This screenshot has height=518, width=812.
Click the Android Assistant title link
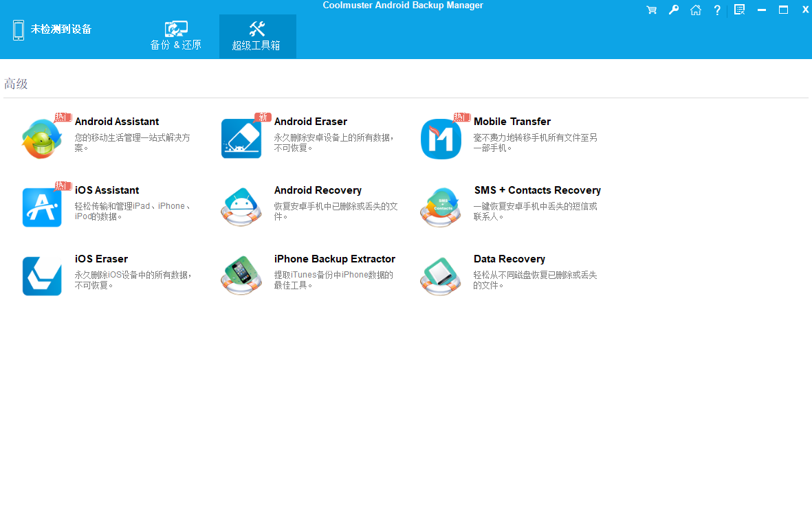coord(117,122)
